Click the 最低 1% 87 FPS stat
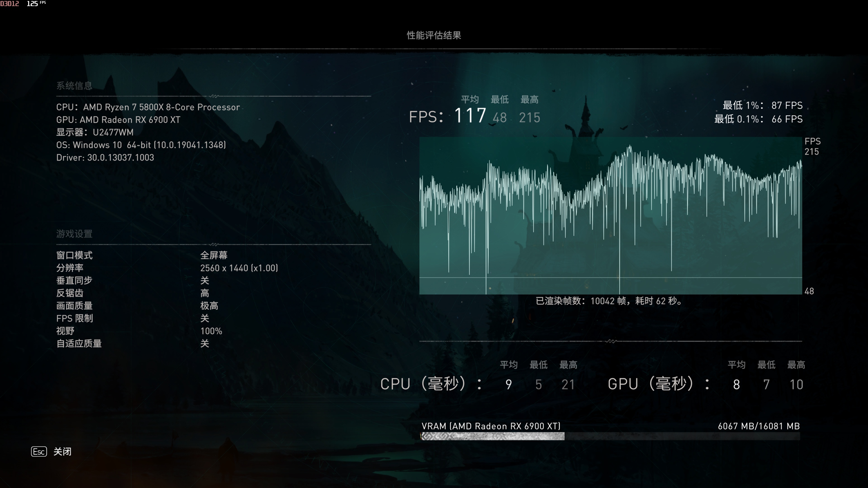This screenshot has width=868, height=488. pos(763,105)
